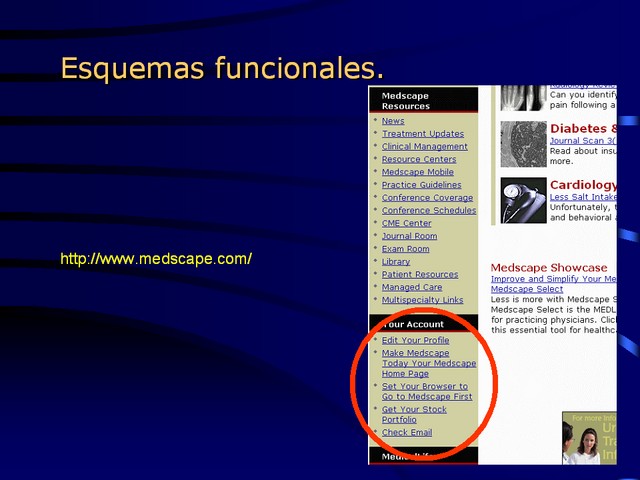Open Improve and Simplify Your showcase link
640x480 pixels.
tap(553, 279)
